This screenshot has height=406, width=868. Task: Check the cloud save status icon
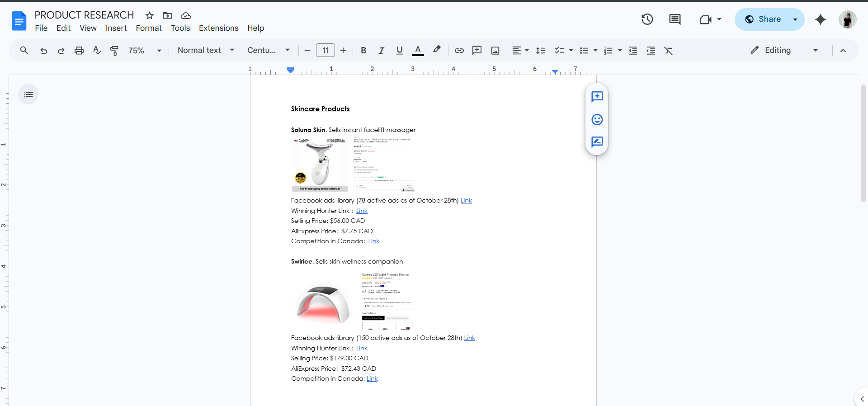click(x=185, y=15)
